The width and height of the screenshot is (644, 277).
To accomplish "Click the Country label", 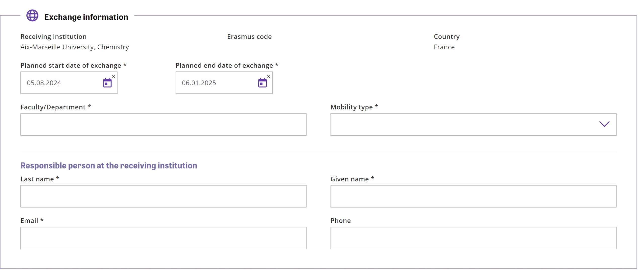I will pyautogui.click(x=446, y=37).
